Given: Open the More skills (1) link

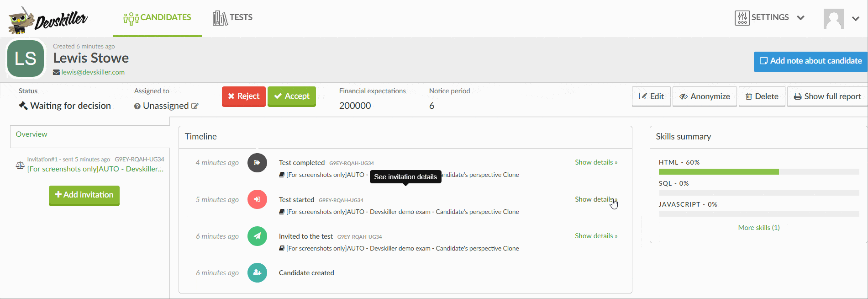Looking at the screenshot, I should [759, 228].
